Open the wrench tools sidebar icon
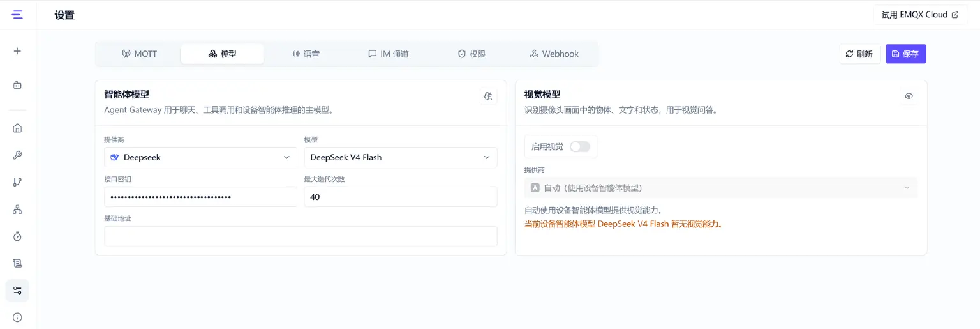980x329 pixels. tap(17, 155)
